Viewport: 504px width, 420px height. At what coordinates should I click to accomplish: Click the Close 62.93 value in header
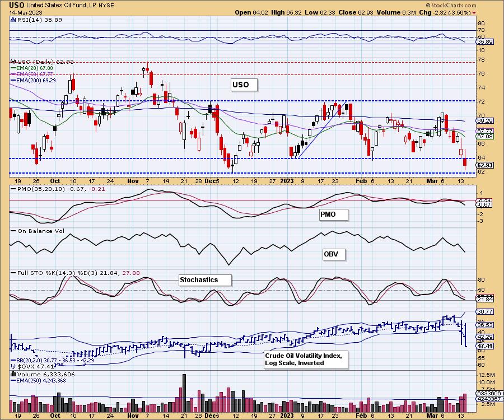(x=356, y=12)
